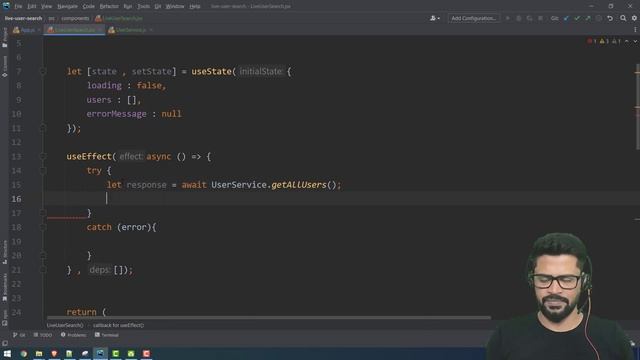Open the user account dropdown icon
Image resolution: width=640 pixels, height=360 pixels.
(435, 18)
